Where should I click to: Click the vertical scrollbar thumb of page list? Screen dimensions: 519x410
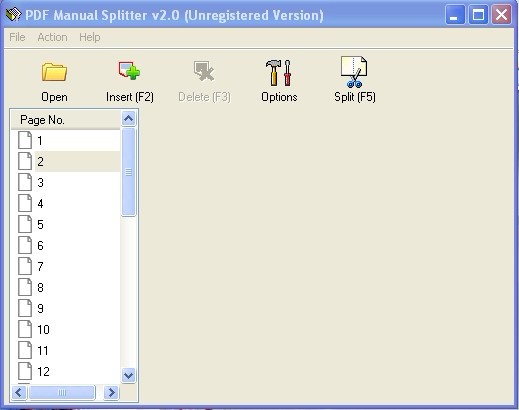(x=128, y=172)
